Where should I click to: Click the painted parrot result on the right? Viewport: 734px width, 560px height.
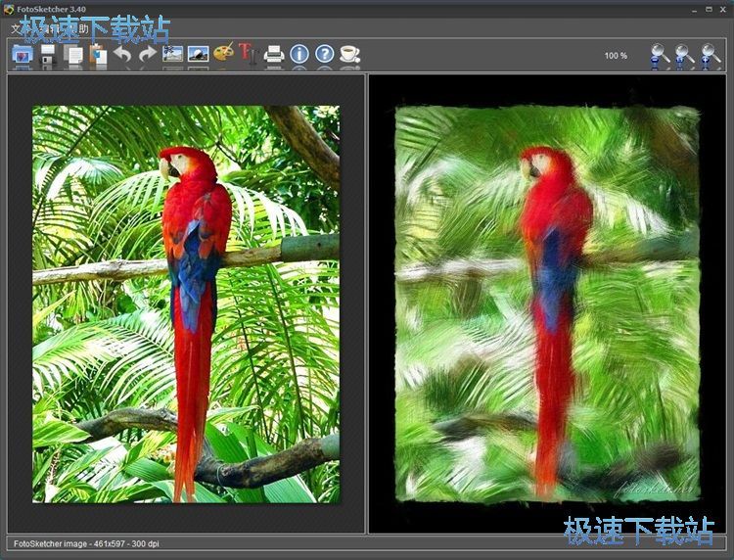(547, 303)
